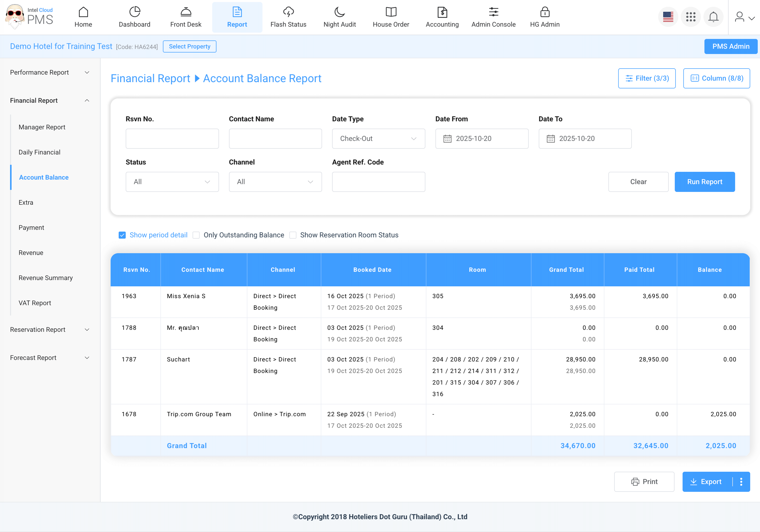
Task: Click the Export options three-dot icon
Action: [741, 481]
